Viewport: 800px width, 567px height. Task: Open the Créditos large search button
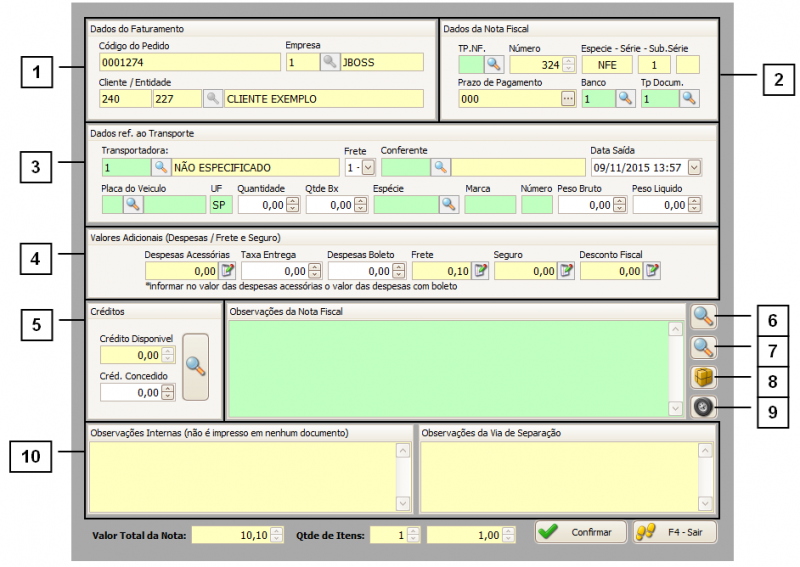click(196, 367)
